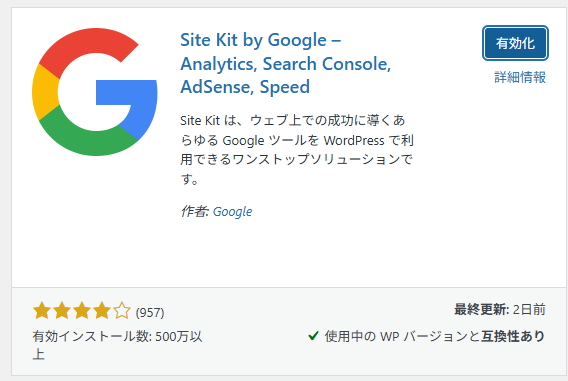Click the first gold rating star
Viewport: 568px width, 381px height.
coord(42,311)
